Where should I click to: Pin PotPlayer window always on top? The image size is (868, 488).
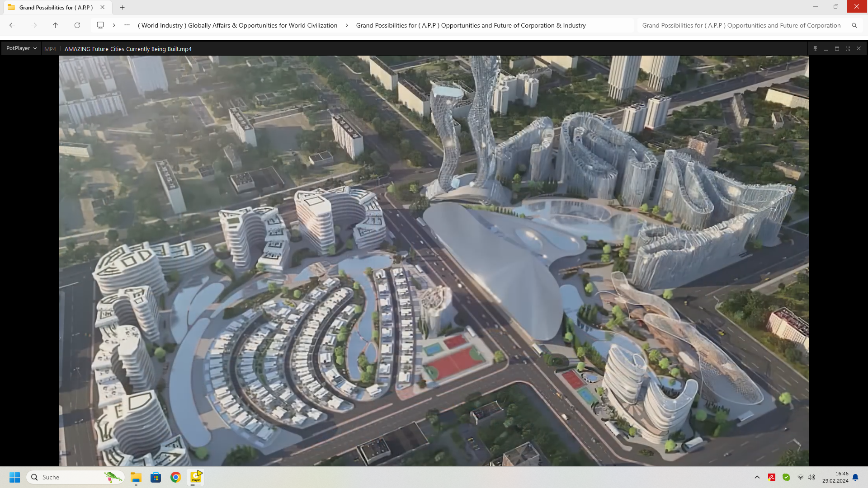coord(815,48)
